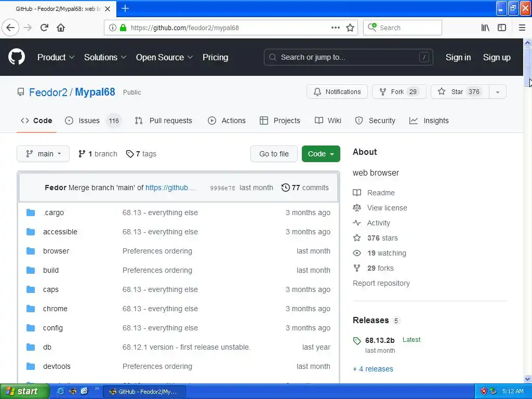Expand the Open Source menu
The height and width of the screenshot is (399, 532).
pyautogui.click(x=164, y=57)
